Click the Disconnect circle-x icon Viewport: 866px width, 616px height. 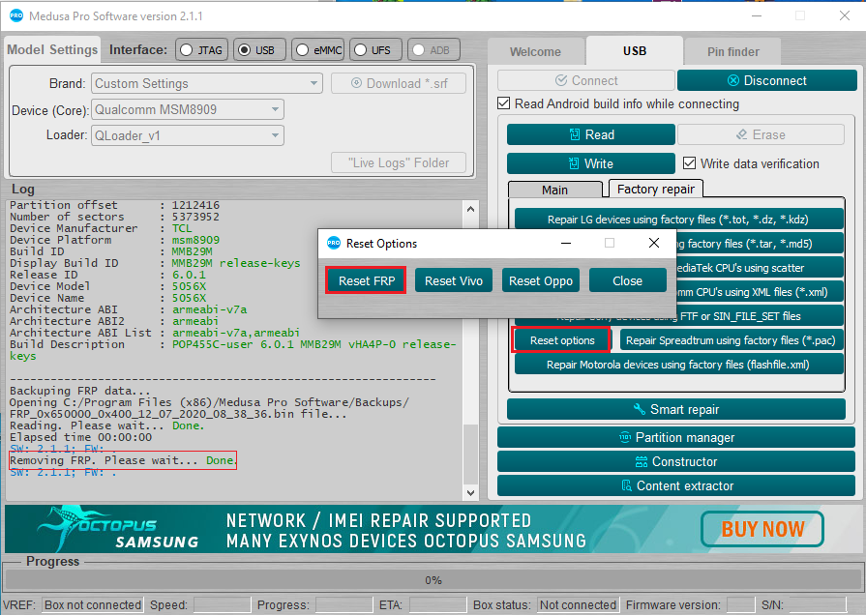coord(732,80)
